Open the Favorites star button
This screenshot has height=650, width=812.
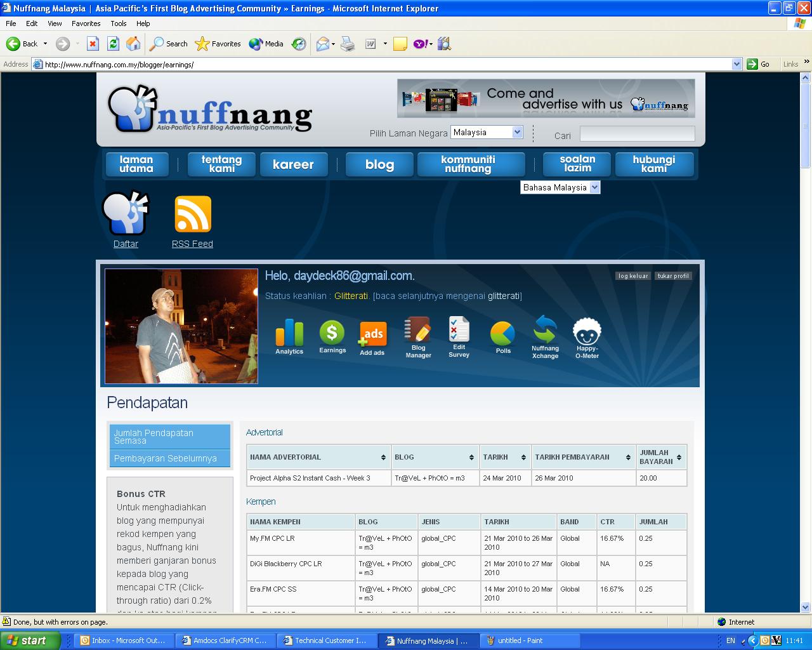click(218, 44)
